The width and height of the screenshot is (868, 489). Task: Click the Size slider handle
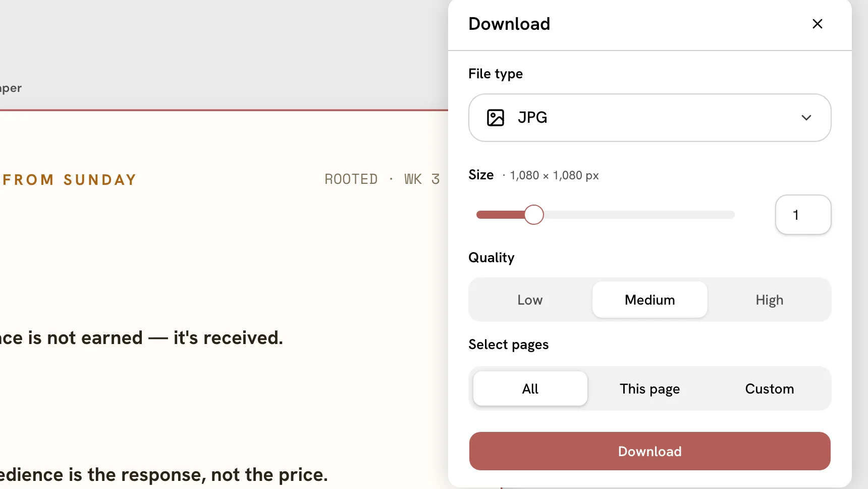pos(533,215)
